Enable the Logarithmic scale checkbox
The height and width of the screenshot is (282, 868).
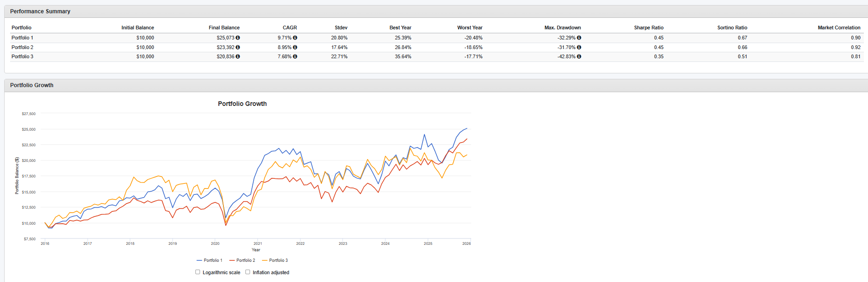[x=198, y=272]
